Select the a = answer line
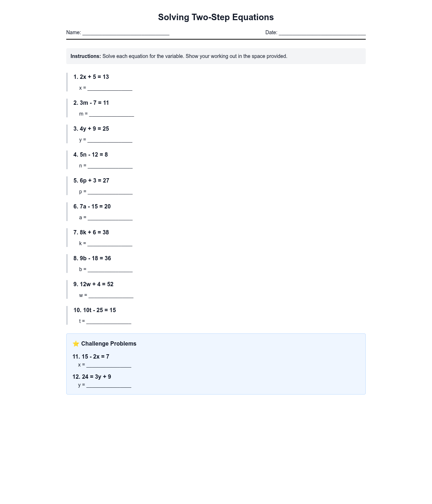432x504 pixels. 110,217
